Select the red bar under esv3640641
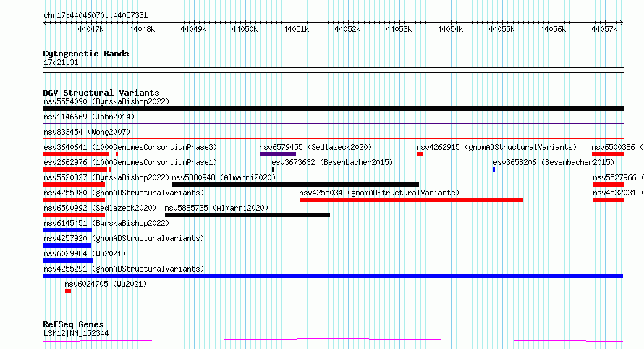The height and width of the screenshot is (349, 644). [x=80, y=154]
